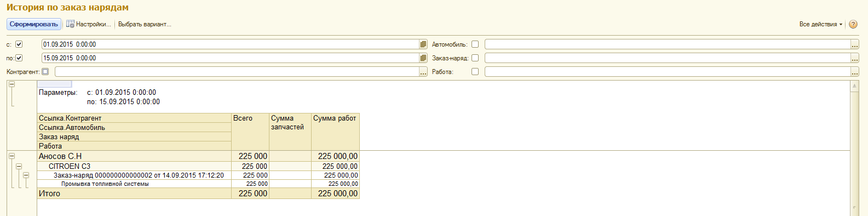Open calendar picker for end date
The width and height of the screenshot is (868, 216).
tap(423, 58)
